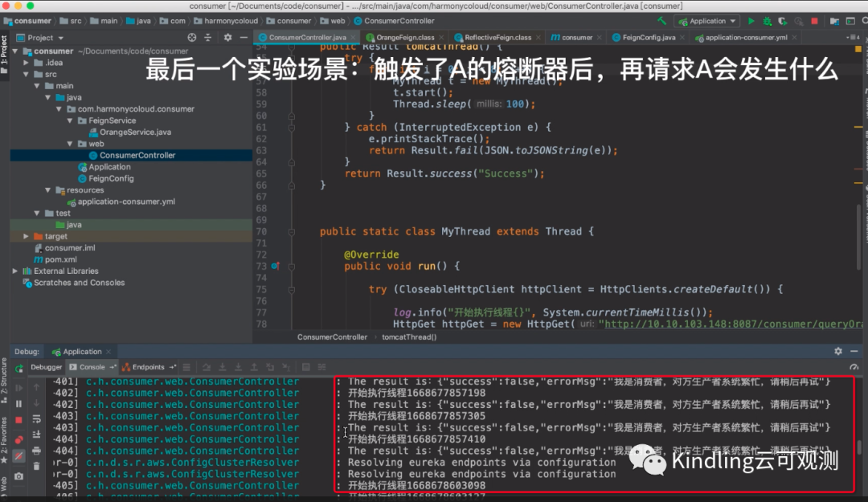Hide the Project panel with the minus icon

[244, 38]
